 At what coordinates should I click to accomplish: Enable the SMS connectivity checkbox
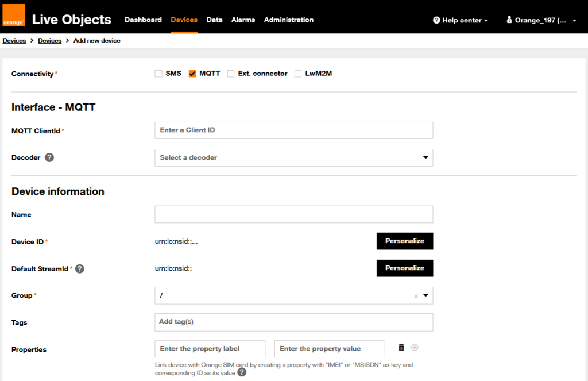pos(158,74)
